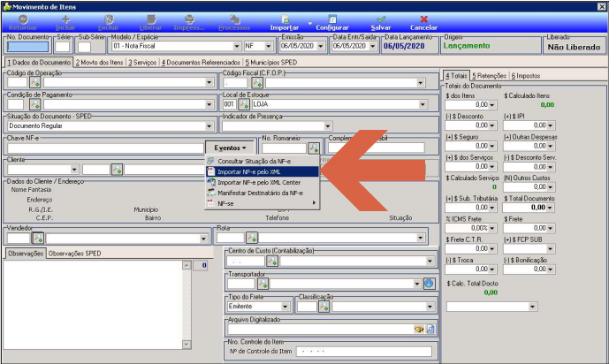Open 4 Documentos Referenciados tab
Viewport: 609px width, 364px height.
pyautogui.click(x=201, y=63)
